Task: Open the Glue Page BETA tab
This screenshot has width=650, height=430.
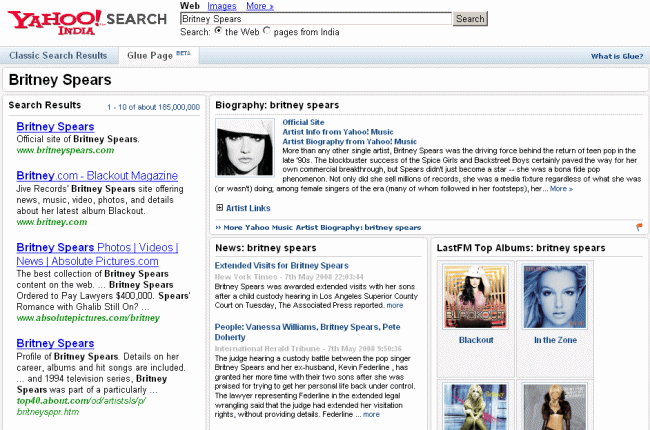Action: coord(159,56)
